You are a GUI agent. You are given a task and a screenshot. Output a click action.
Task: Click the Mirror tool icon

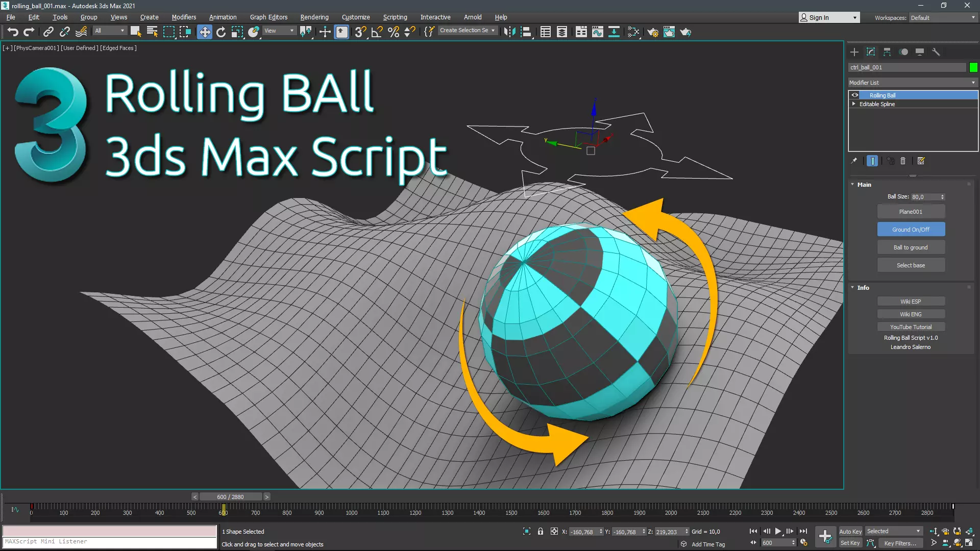pyautogui.click(x=509, y=32)
